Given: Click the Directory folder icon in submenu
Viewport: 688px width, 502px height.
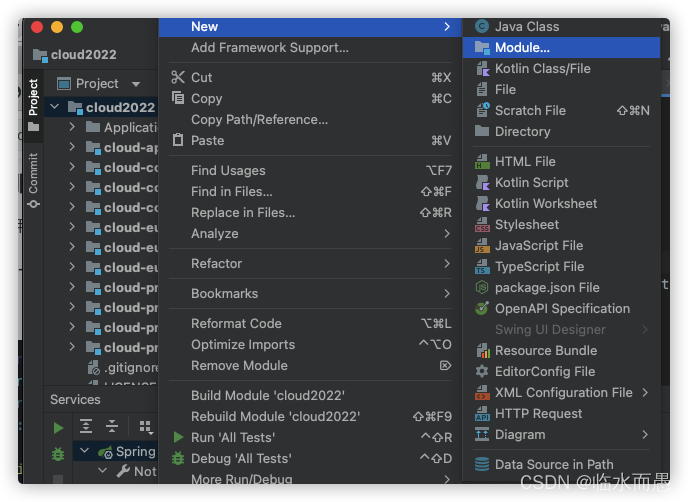Looking at the screenshot, I should [482, 131].
